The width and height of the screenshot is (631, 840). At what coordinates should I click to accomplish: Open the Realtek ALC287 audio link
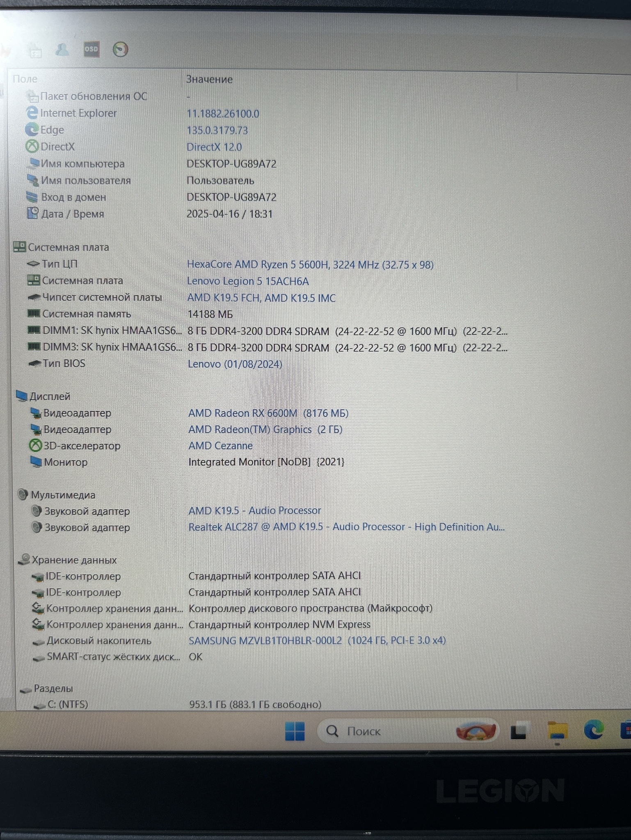[x=347, y=527]
